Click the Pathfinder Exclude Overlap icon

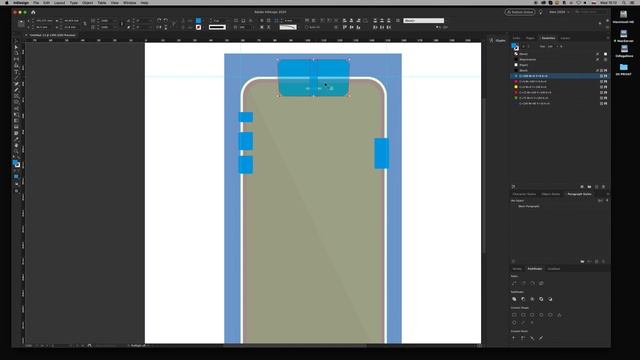click(x=541, y=299)
